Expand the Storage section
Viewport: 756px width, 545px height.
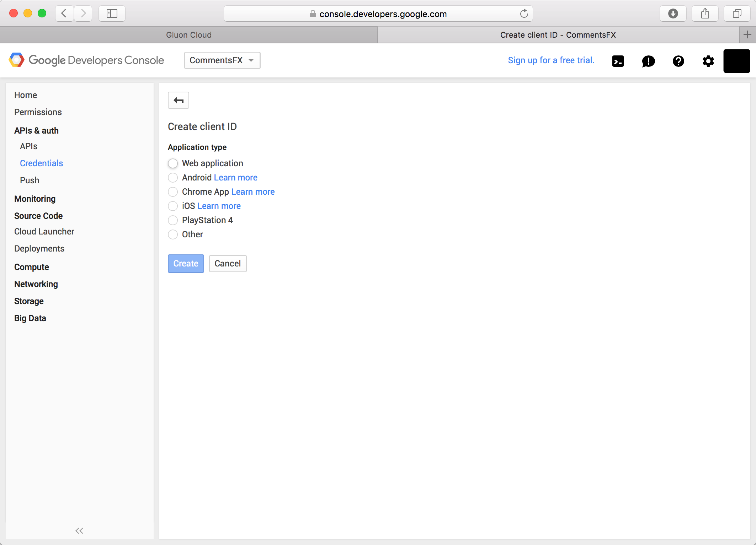coord(29,301)
